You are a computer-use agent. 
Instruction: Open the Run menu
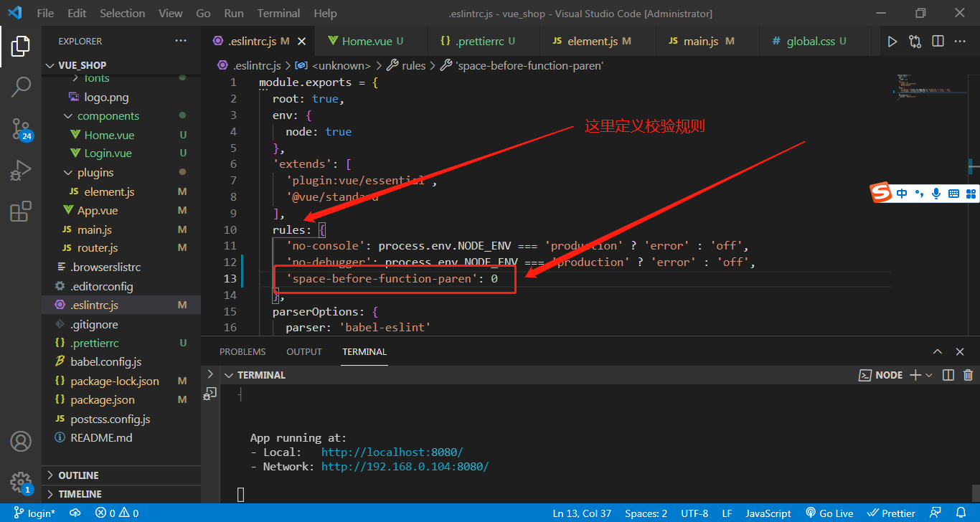[x=233, y=14]
